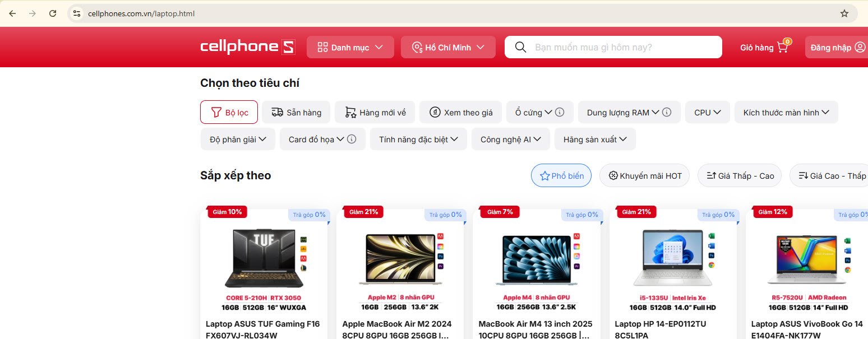The image size is (868, 339).
Task: Click the CellphoneS logo
Action: point(247,47)
